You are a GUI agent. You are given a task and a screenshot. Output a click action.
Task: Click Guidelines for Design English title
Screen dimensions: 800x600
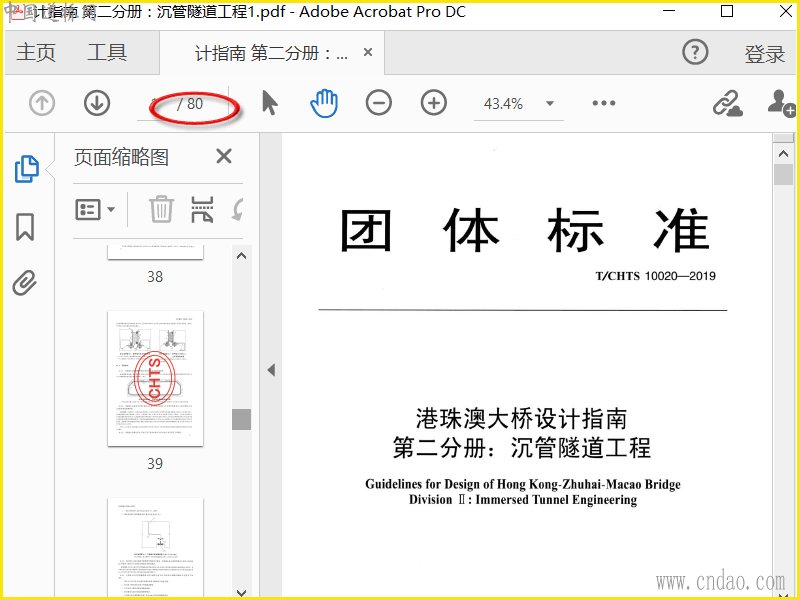click(x=522, y=484)
